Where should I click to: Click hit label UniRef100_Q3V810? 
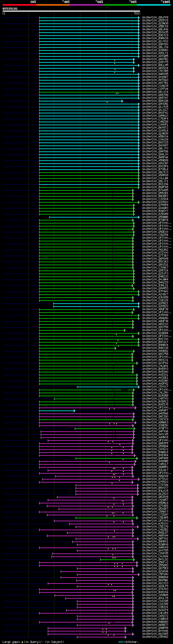pos(155,202)
